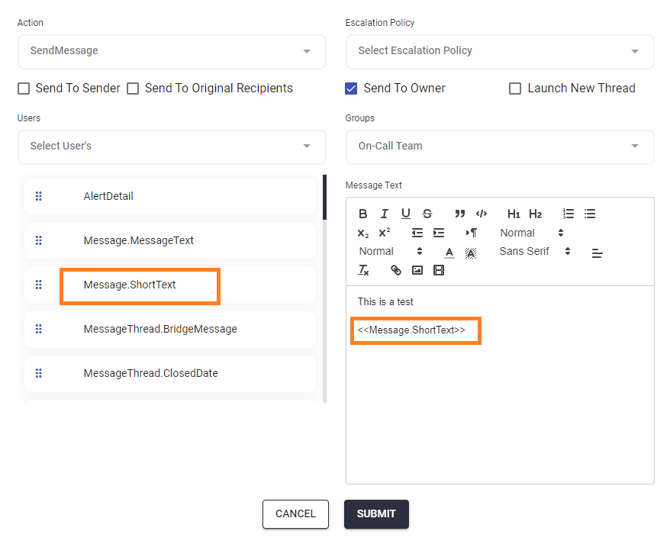
Task: Clear text formatting
Action: [x=363, y=270]
